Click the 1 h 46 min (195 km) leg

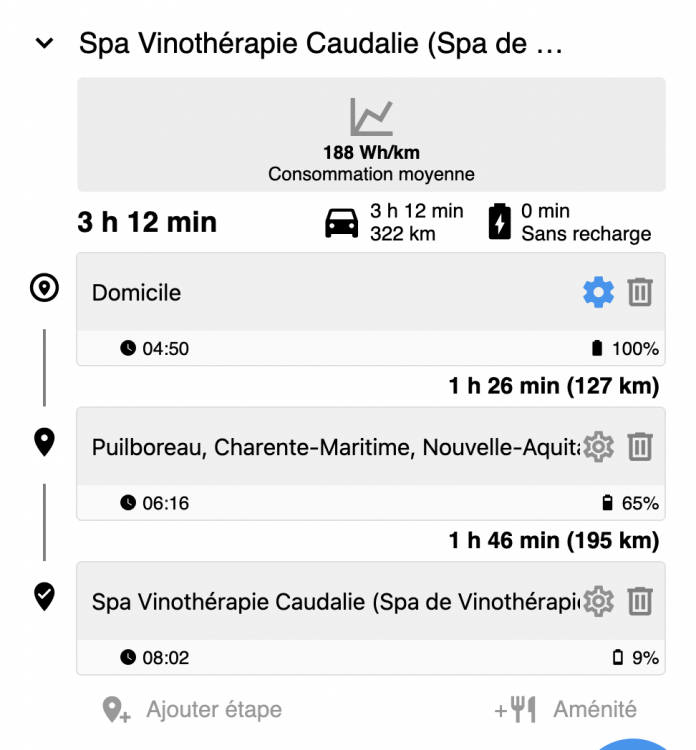point(554,540)
